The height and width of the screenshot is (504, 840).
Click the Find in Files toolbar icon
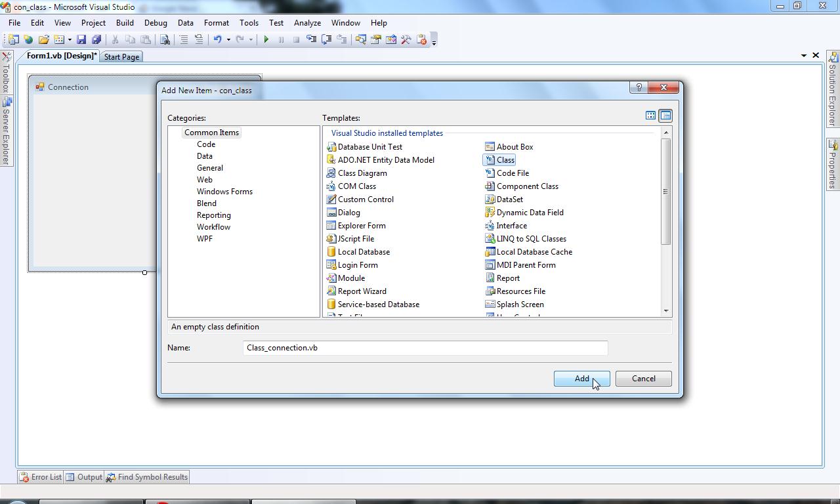pos(165,39)
